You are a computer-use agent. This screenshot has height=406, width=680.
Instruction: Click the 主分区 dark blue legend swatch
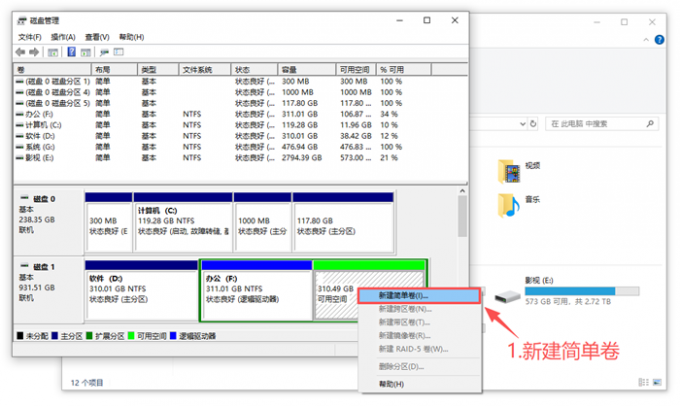click(54, 335)
